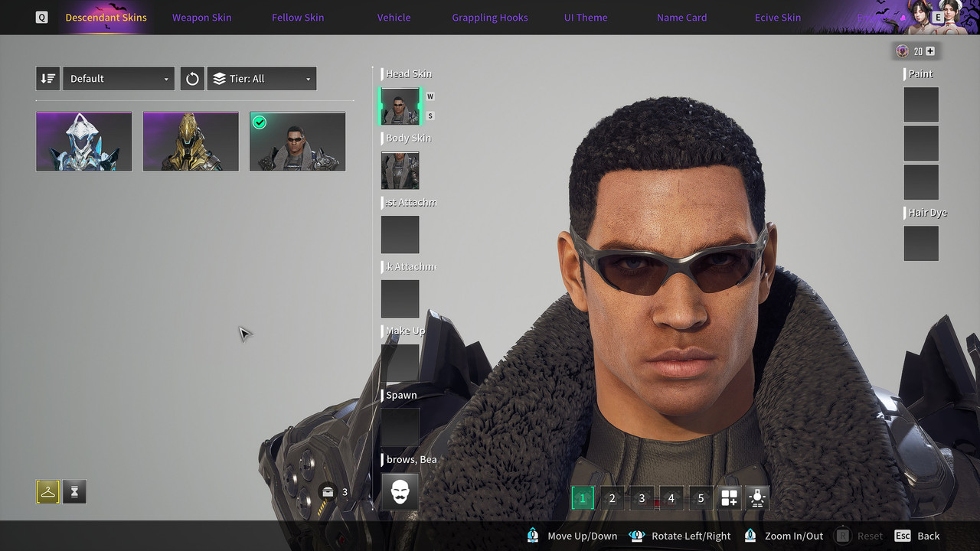Click the Zoom In/Out label
980x551 pixels.
(794, 536)
